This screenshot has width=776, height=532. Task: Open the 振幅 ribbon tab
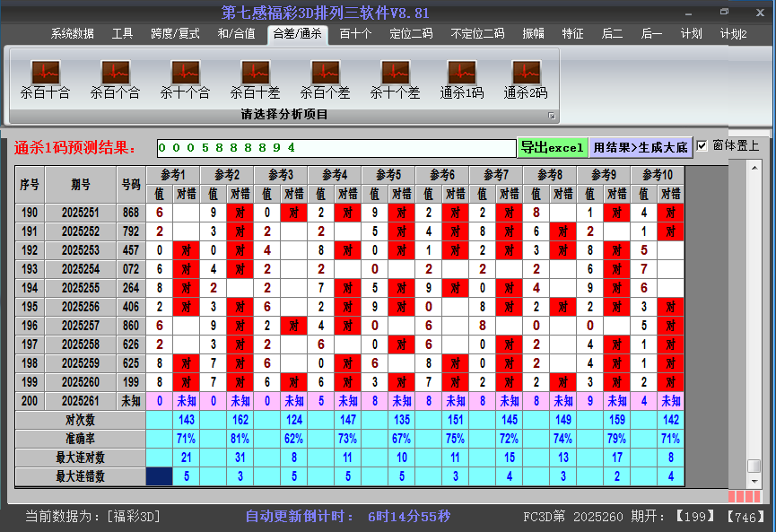533,34
